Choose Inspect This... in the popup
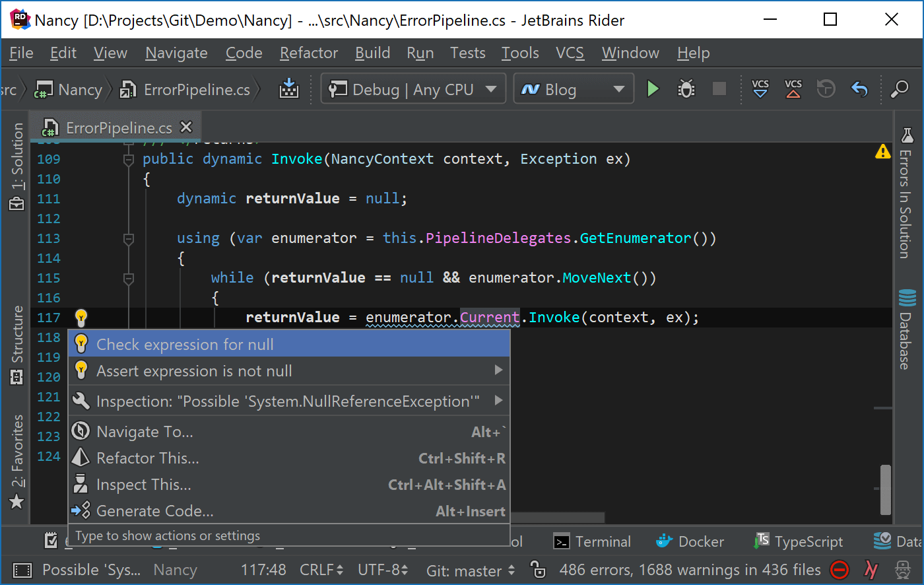Image resolution: width=924 pixels, height=585 pixels. click(x=289, y=485)
